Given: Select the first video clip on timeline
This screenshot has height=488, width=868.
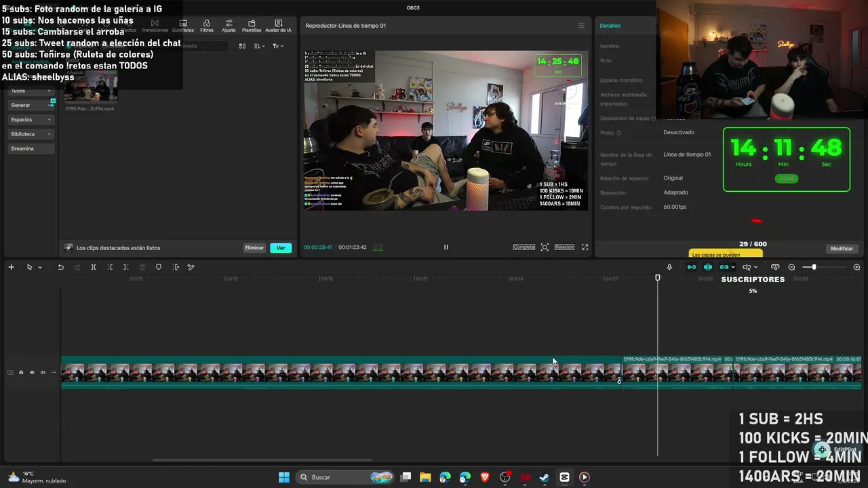Looking at the screenshot, I should [x=340, y=372].
